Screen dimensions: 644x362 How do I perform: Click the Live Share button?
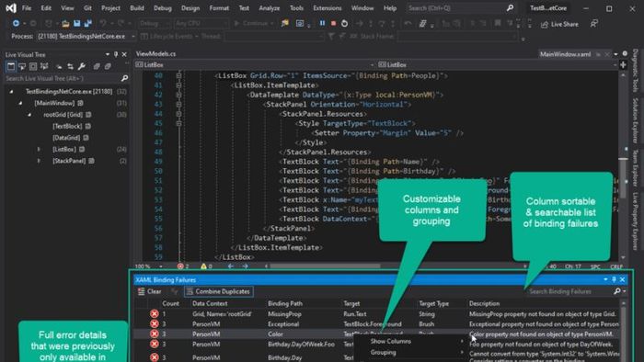pos(559,24)
